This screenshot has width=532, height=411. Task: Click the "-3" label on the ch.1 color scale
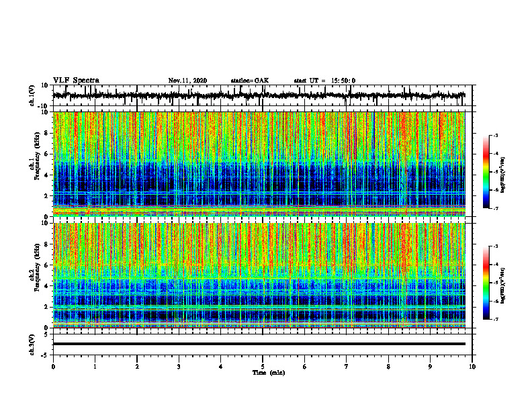click(x=495, y=135)
